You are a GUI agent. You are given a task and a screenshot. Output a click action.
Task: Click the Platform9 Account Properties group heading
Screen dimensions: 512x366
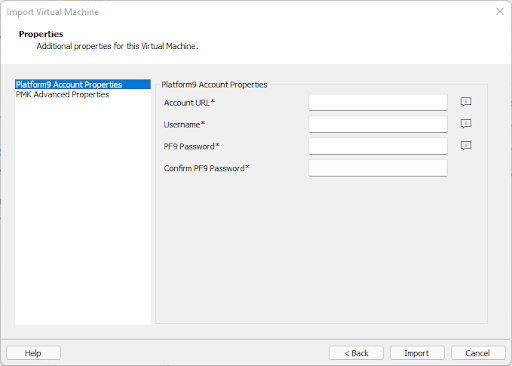pos(214,85)
